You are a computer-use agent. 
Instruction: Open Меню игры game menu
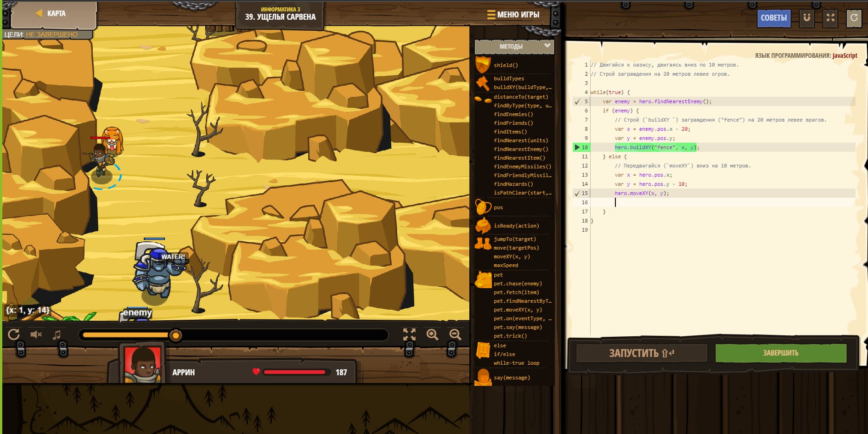(x=513, y=15)
